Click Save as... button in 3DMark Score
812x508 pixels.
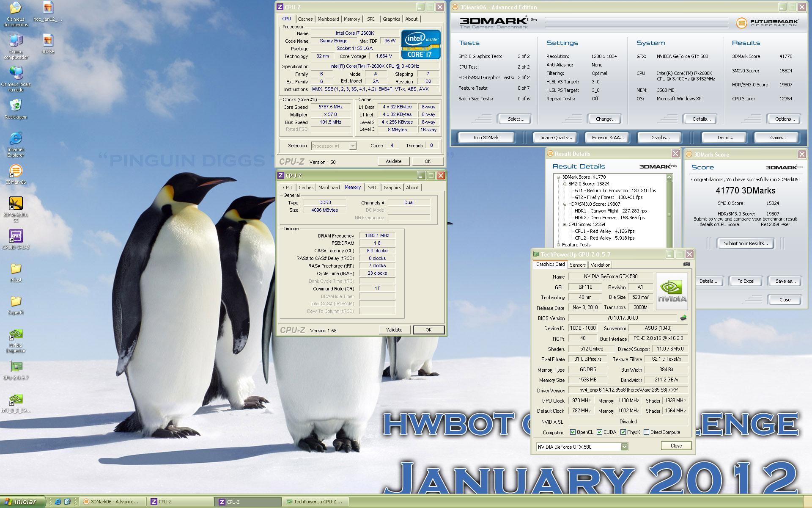tap(785, 281)
